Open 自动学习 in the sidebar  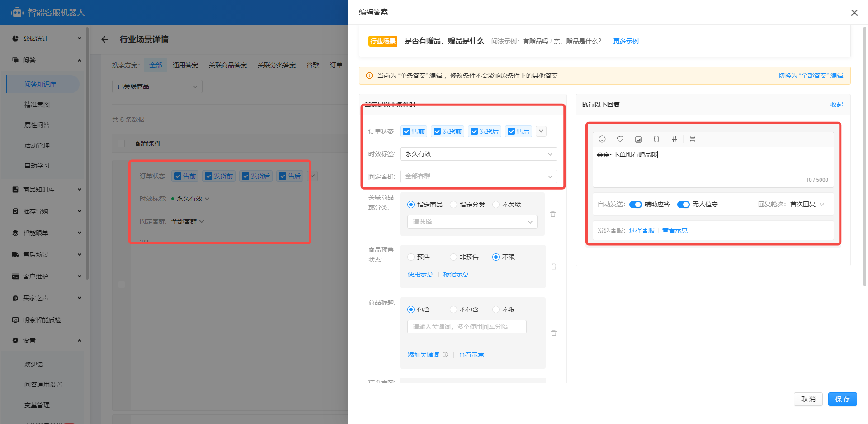pyautogui.click(x=37, y=166)
